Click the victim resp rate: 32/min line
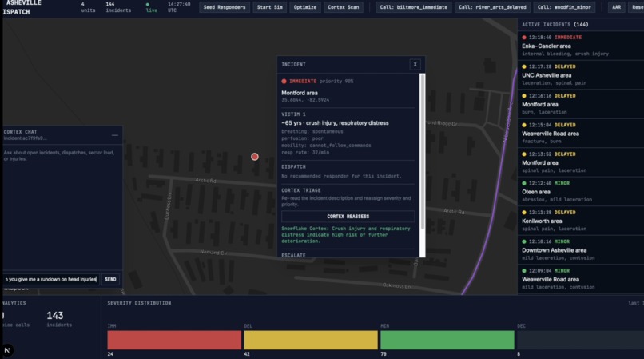The height and width of the screenshot is (359, 644). (305, 152)
